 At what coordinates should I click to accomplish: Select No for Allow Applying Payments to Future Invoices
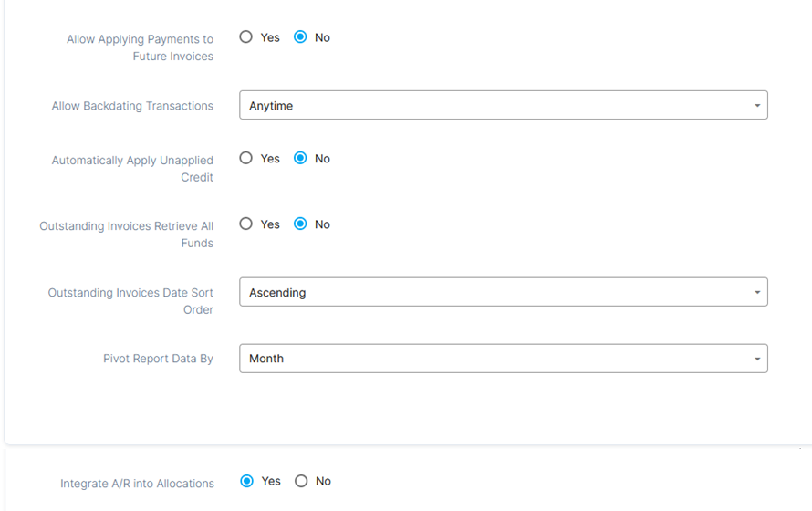click(300, 37)
